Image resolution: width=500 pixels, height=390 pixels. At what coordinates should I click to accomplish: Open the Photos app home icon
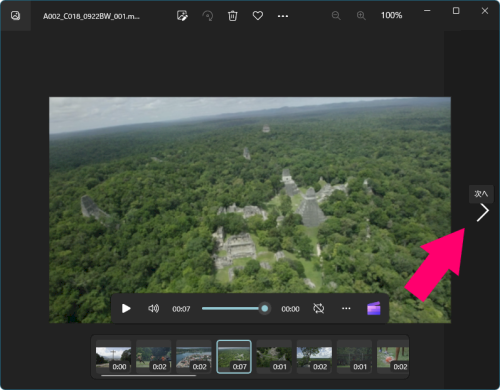pos(15,16)
